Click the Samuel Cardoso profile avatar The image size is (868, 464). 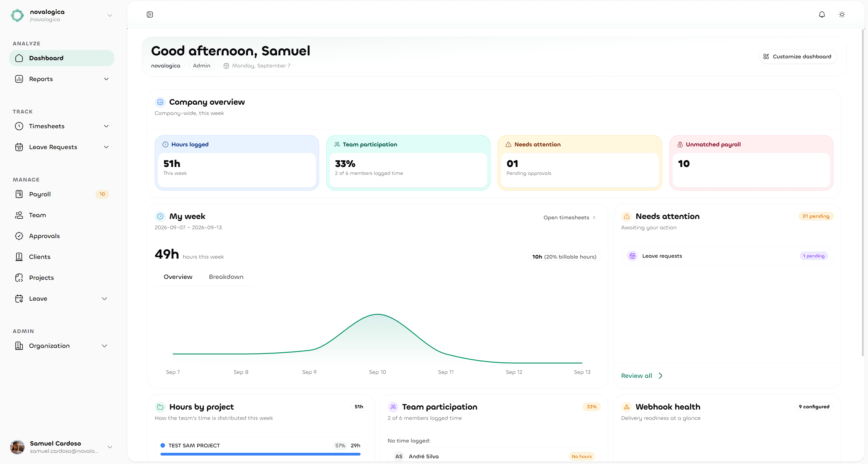click(17, 447)
